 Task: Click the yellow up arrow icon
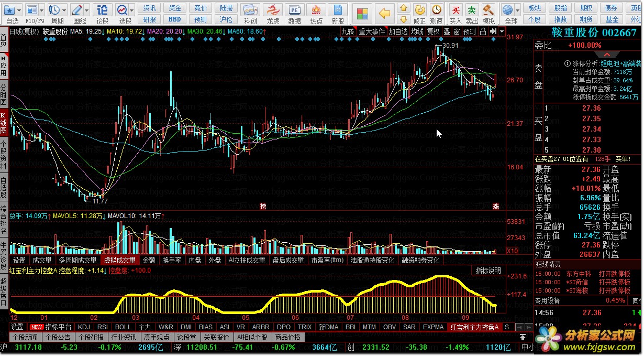(403, 8)
